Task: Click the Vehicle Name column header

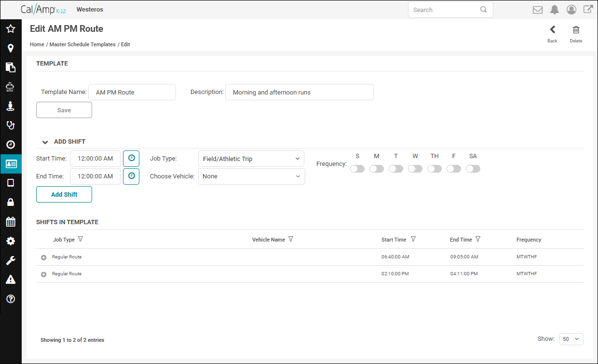Action: click(269, 240)
